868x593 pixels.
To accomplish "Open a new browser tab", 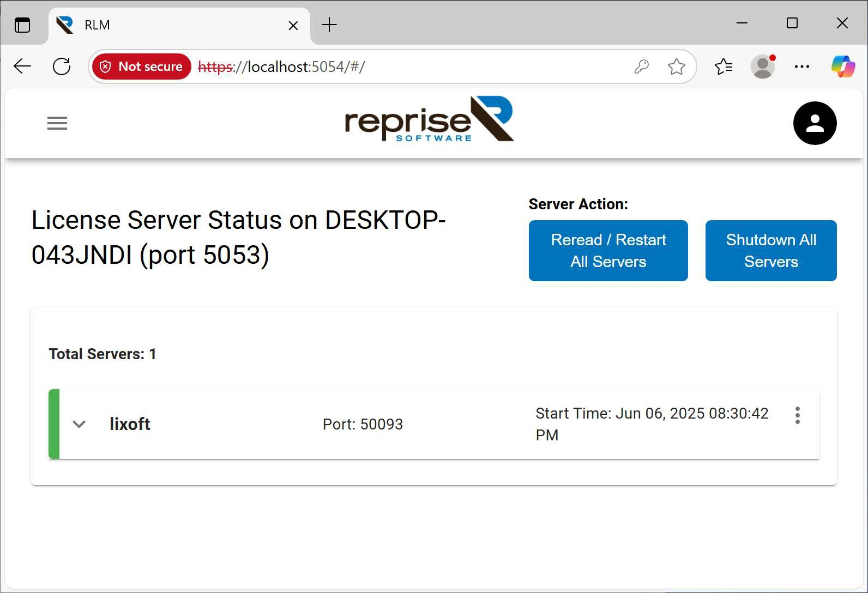I will tap(329, 25).
